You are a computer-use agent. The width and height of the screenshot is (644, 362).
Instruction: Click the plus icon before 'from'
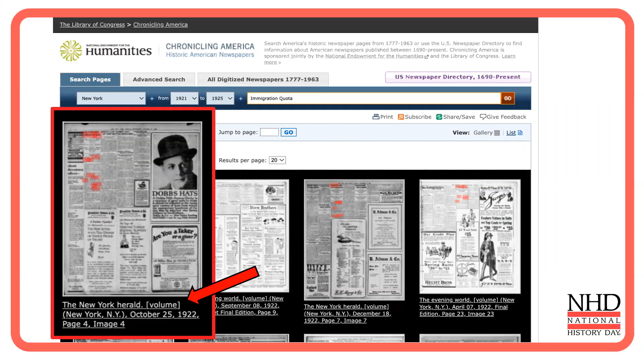[x=152, y=99]
